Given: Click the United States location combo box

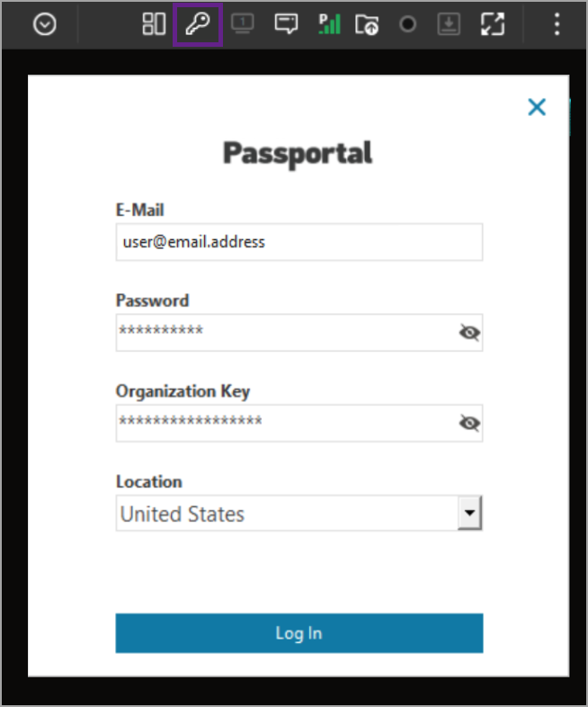Looking at the screenshot, I should coord(288,514).
